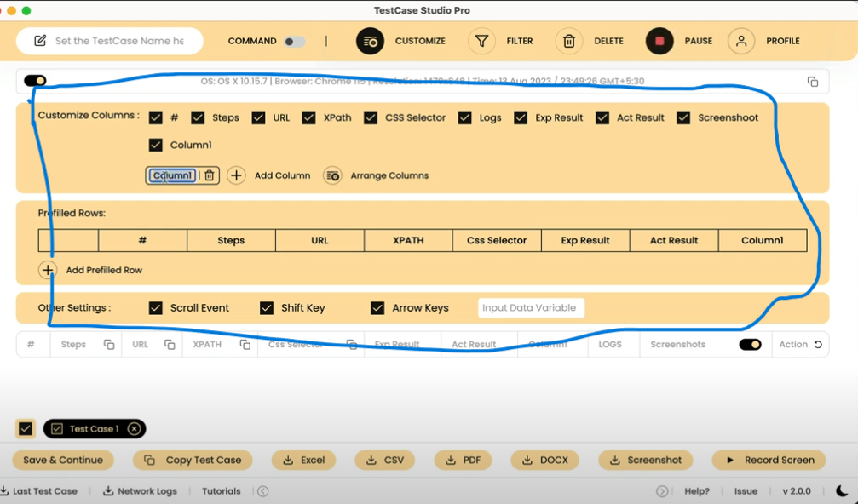858x504 pixels.
Task: Open the Profile menu
Action: (742, 41)
